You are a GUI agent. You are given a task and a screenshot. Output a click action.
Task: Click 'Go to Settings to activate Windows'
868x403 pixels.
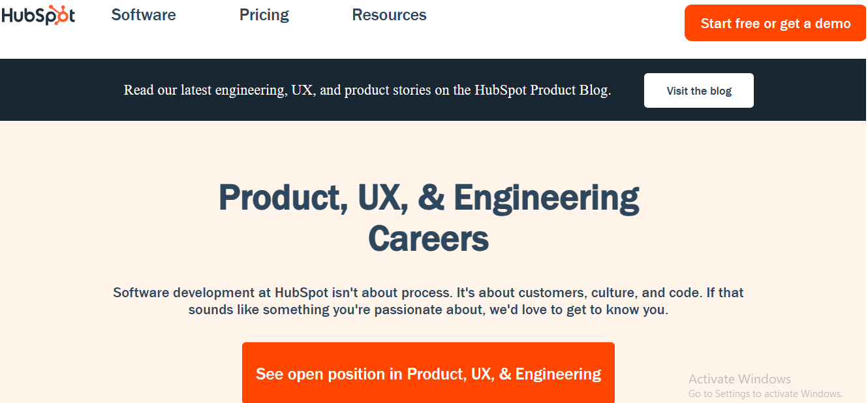pos(766,394)
